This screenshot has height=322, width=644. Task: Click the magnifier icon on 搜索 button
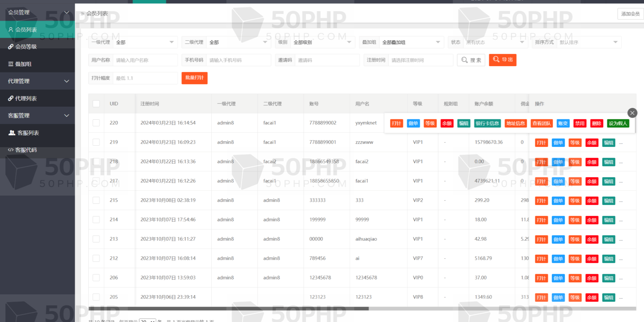[464, 60]
